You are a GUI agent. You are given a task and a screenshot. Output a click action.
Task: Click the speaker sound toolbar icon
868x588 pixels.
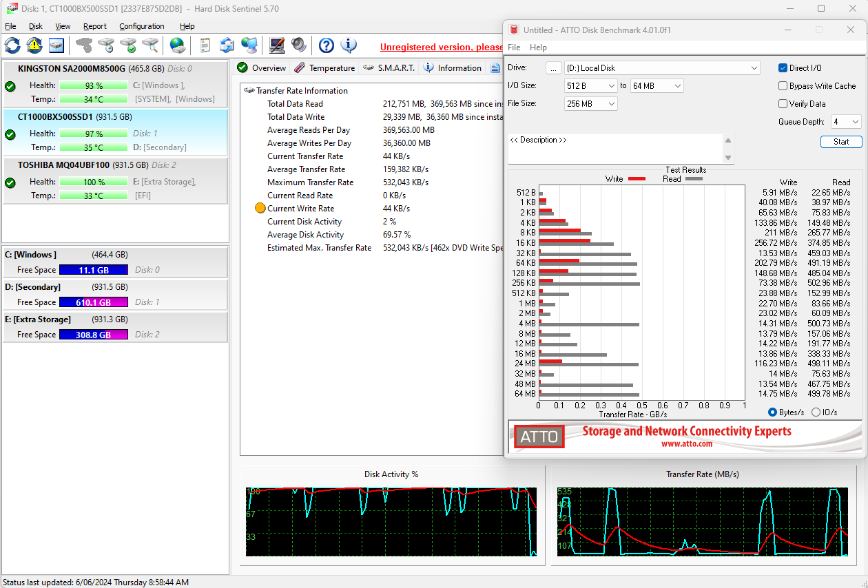[299, 45]
